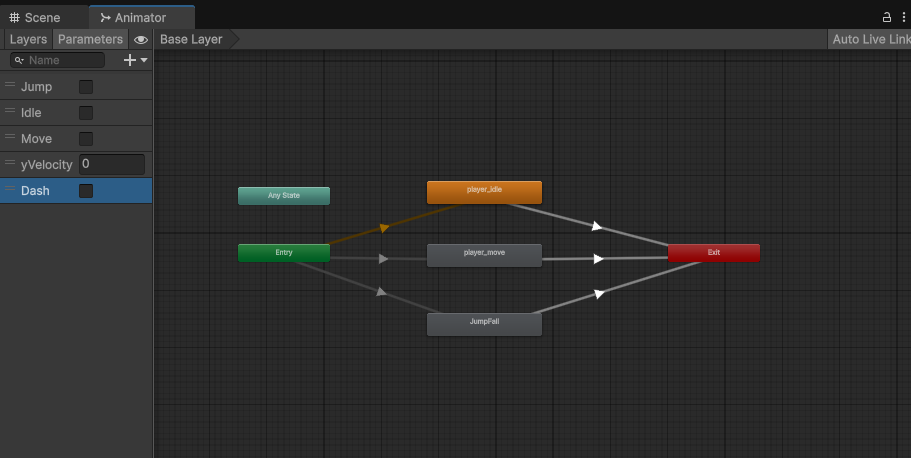The height and width of the screenshot is (458, 911).
Task: Open the Layers tab
Action: (28, 40)
